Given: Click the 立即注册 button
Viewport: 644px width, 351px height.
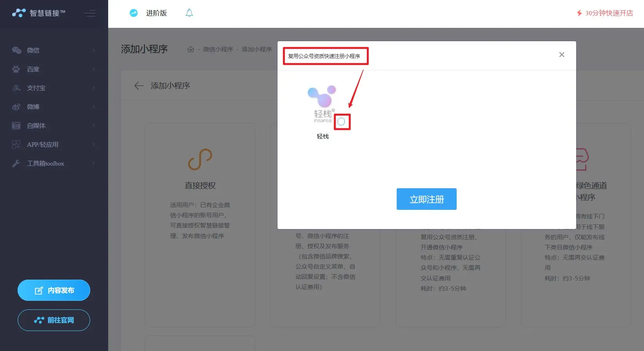Looking at the screenshot, I should click(426, 199).
